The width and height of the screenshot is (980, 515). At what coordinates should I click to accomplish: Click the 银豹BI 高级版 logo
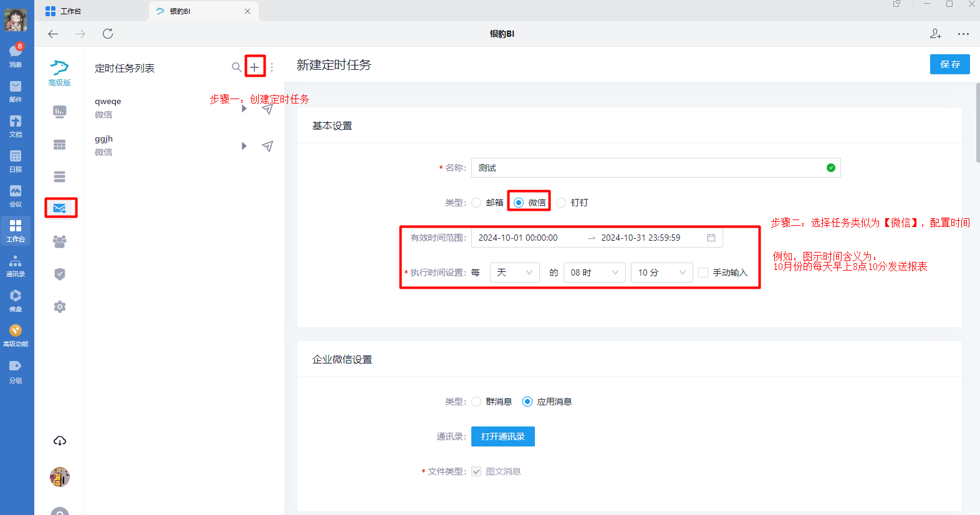60,73
